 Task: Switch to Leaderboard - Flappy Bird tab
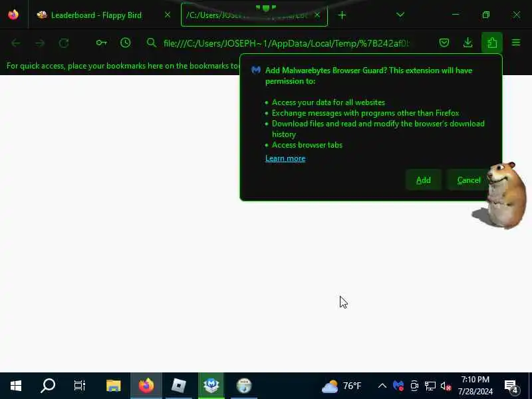click(96, 15)
